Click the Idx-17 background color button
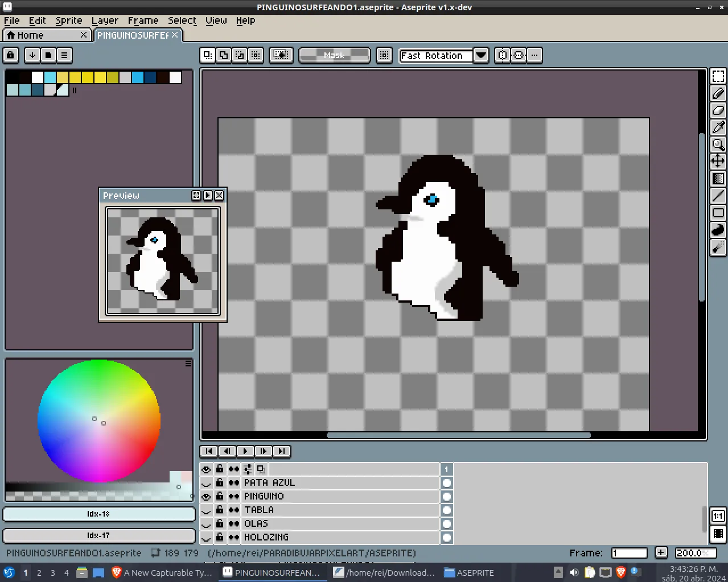728x582 pixels. tap(99, 535)
